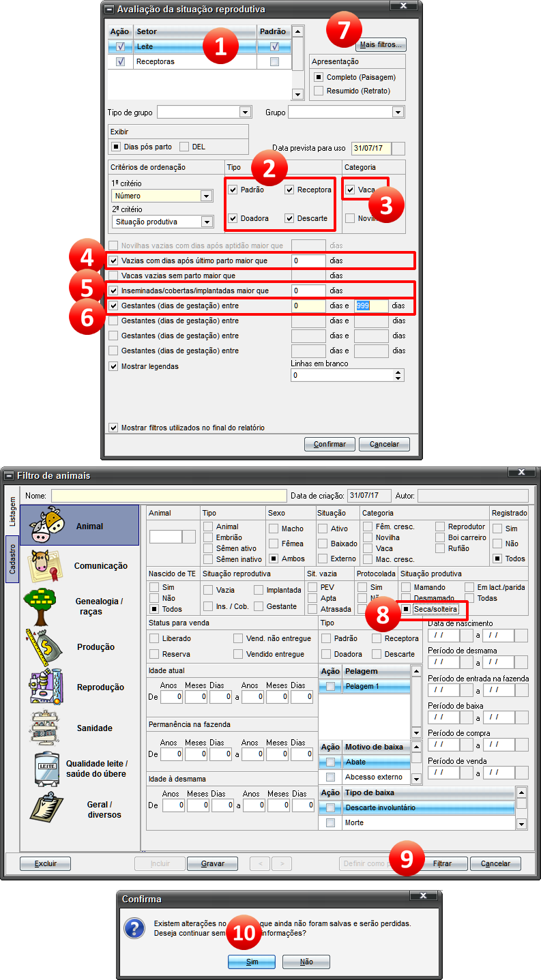Open the Animal field lookup button

[189, 537]
